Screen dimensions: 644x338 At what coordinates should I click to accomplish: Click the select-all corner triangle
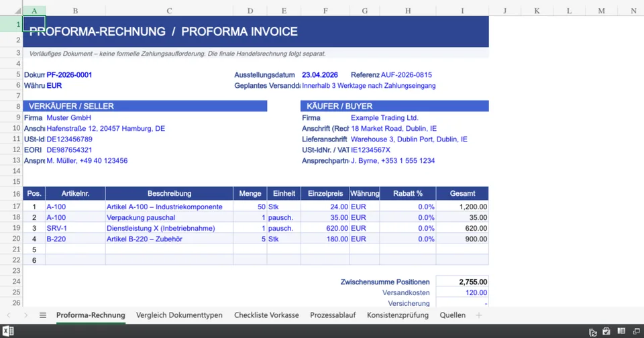tap(17, 11)
